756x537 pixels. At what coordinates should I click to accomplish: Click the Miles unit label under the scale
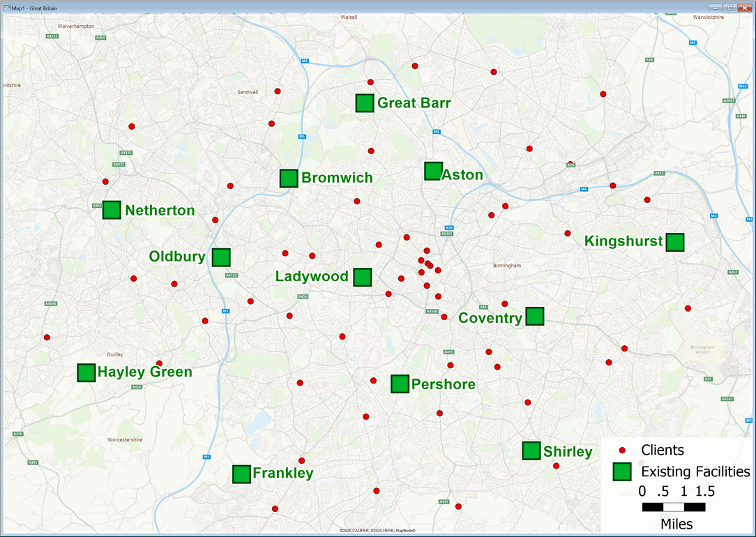676,524
